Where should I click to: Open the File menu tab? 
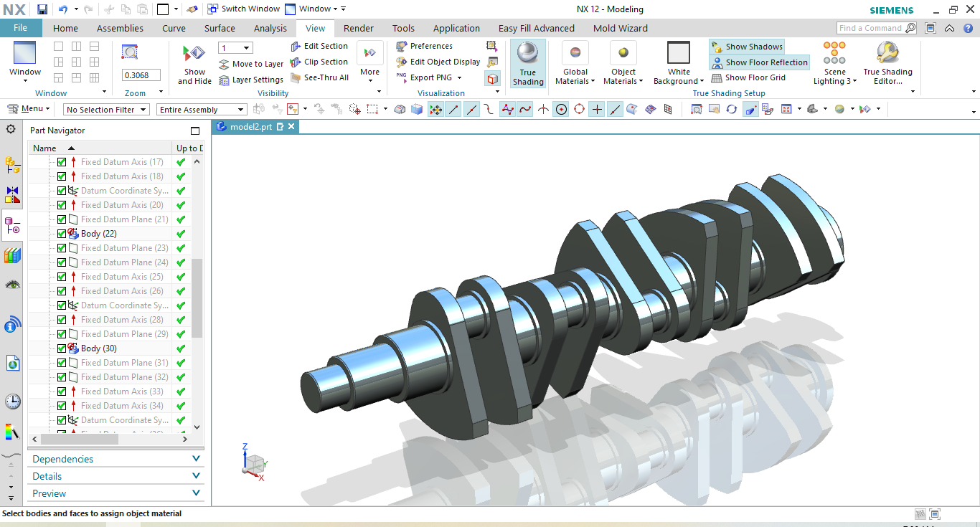[x=21, y=28]
